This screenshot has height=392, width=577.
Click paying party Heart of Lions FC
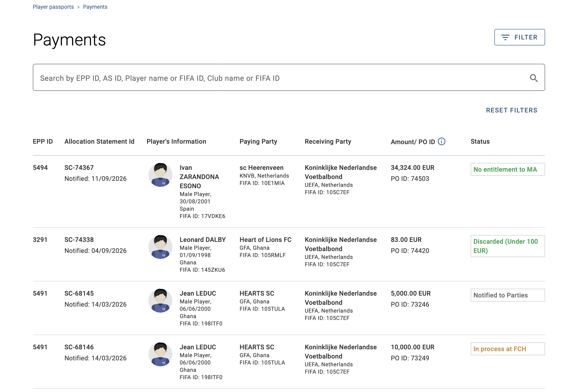tap(265, 240)
